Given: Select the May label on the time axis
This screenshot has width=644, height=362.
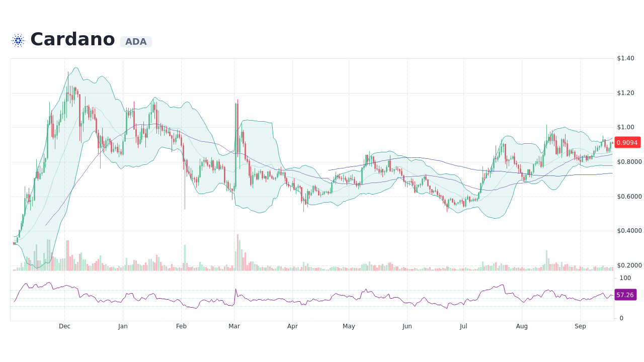Looking at the screenshot, I should (x=349, y=326).
